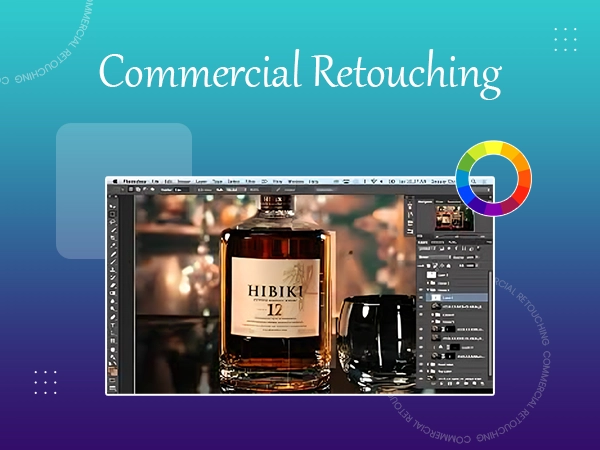
Task: Click the Apple menu icon
Action: tap(112, 181)
